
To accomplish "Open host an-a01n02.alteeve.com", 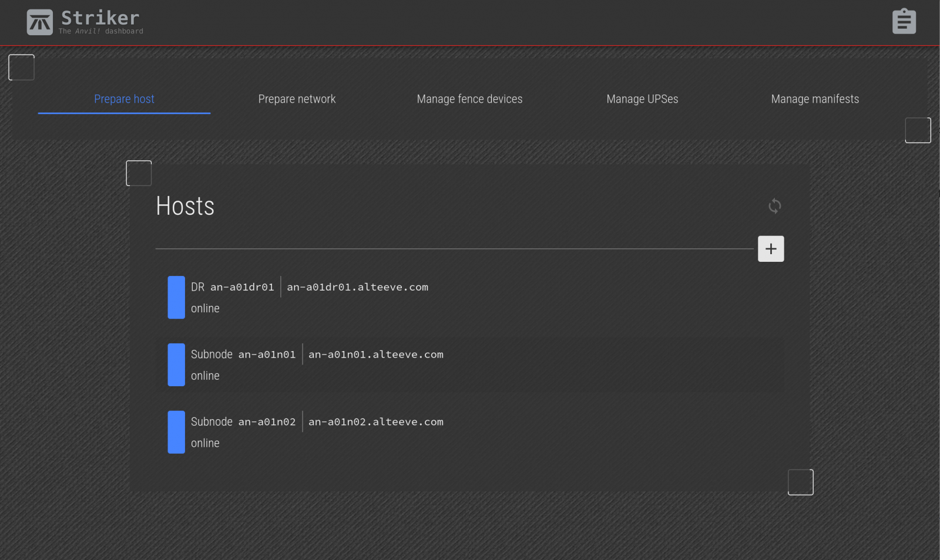I will 375,422.
